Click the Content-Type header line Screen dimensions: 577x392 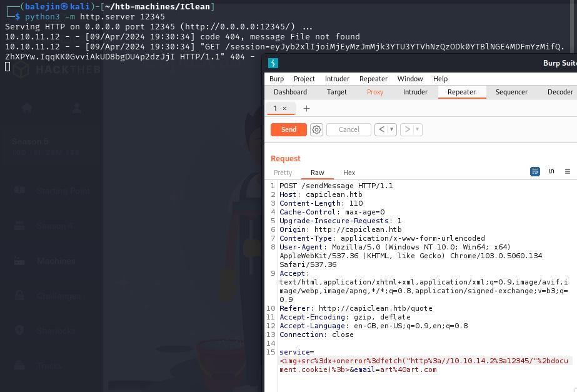[x=382, y=238]
